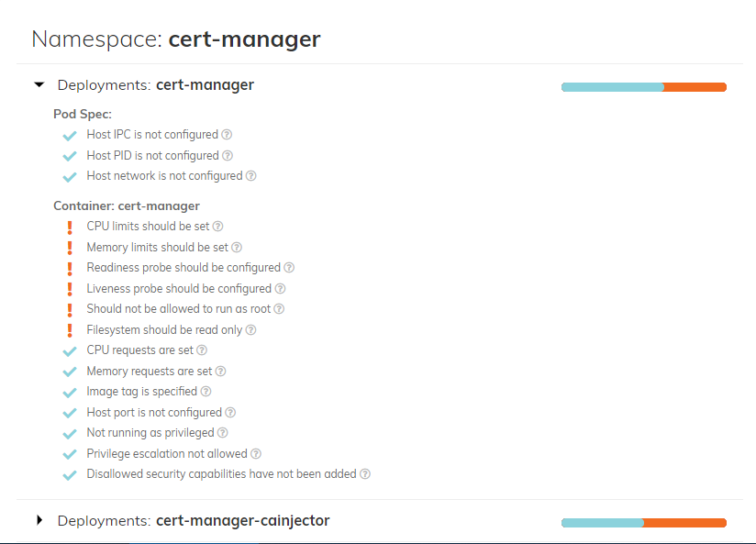Open help for Filesystem should be read only
Screen dimensions: 756x544
click(250, 330)
